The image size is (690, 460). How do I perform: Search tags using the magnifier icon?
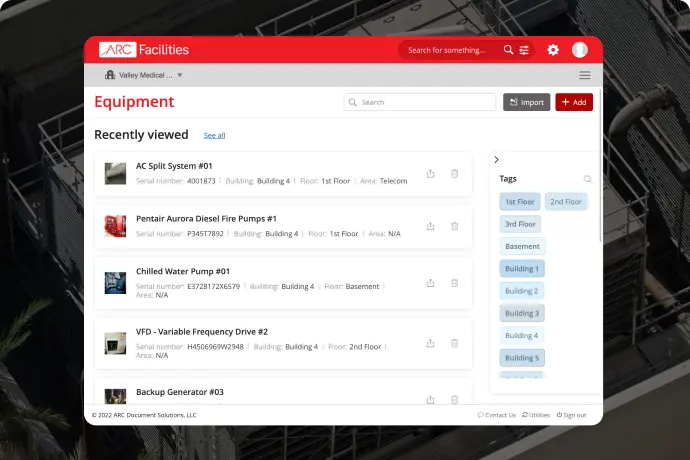click(587, 179)
